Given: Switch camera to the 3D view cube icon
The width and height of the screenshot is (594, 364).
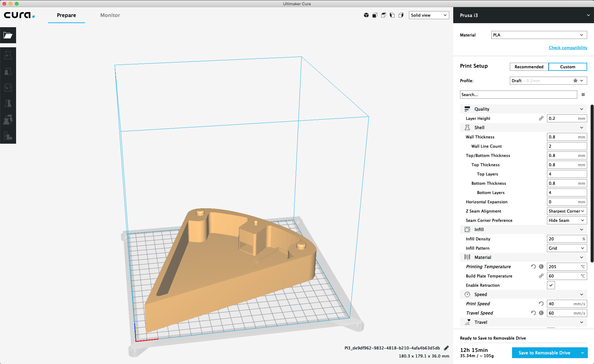Looking at the screenshot, I should [366, 15].
